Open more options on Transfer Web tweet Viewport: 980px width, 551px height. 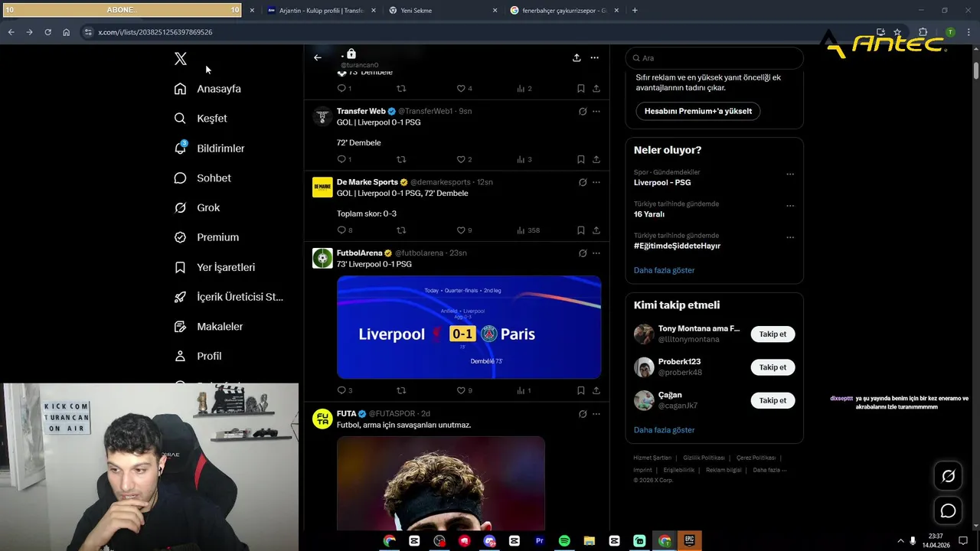click(596, 111)
